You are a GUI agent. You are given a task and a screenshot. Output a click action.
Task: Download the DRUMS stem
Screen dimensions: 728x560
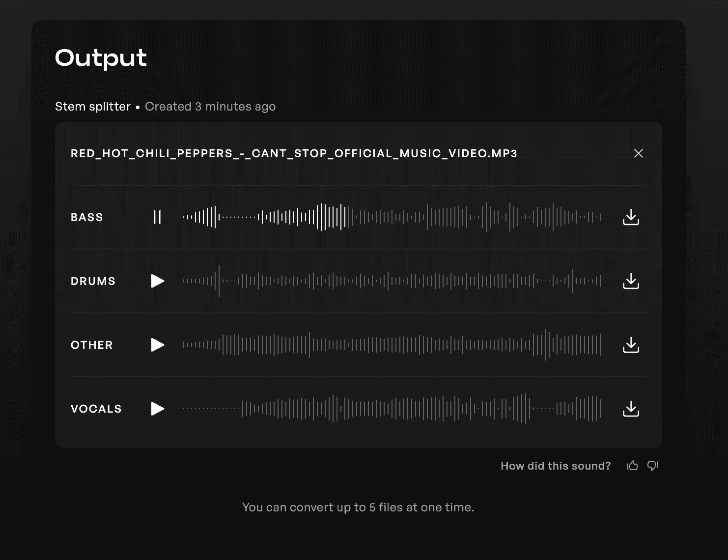click(631, 281)
